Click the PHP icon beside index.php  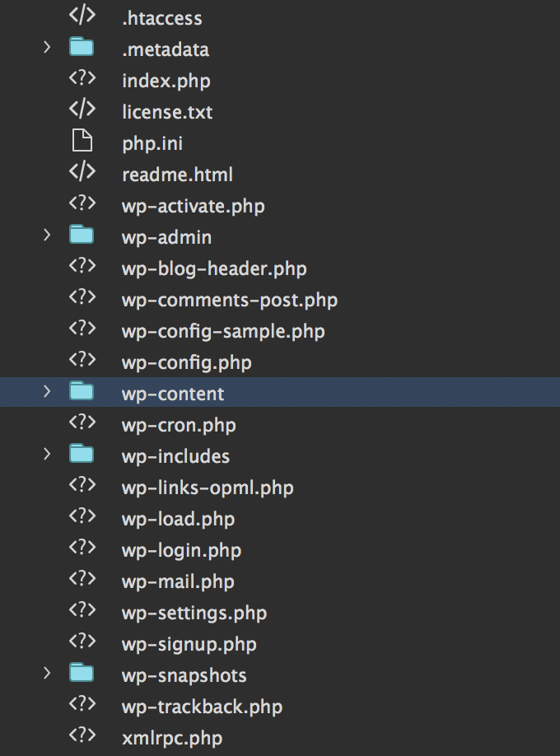point(82,77)
